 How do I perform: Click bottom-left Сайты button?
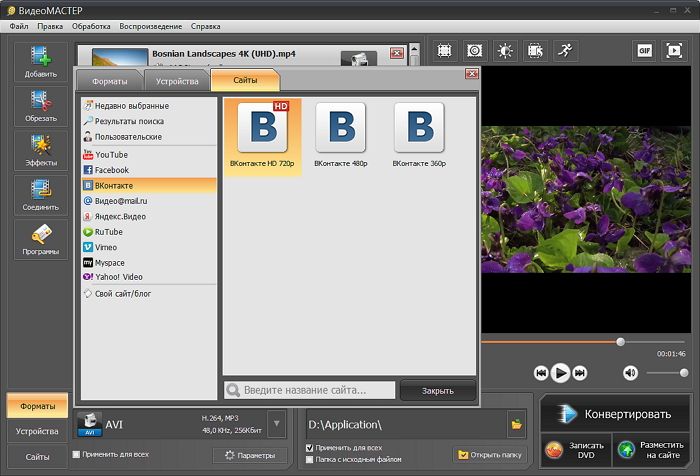pyautogui.click(x=38, y=457)
